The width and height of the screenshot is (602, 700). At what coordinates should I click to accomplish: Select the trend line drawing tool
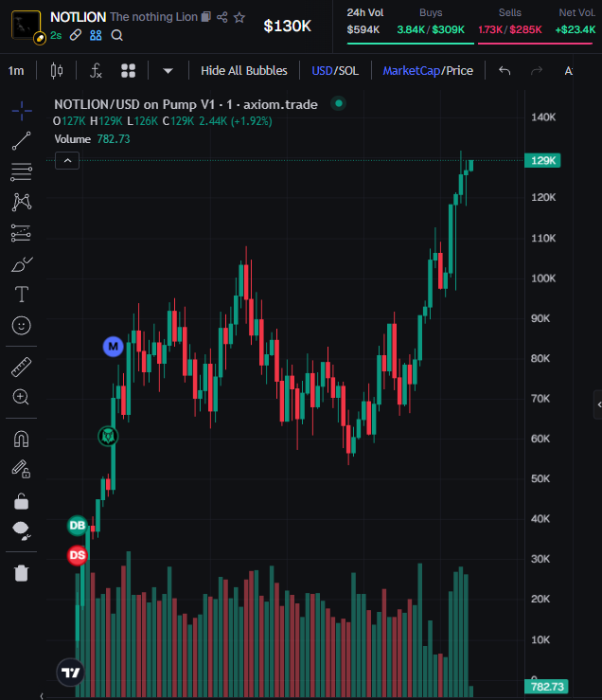[x=22, y=141]
